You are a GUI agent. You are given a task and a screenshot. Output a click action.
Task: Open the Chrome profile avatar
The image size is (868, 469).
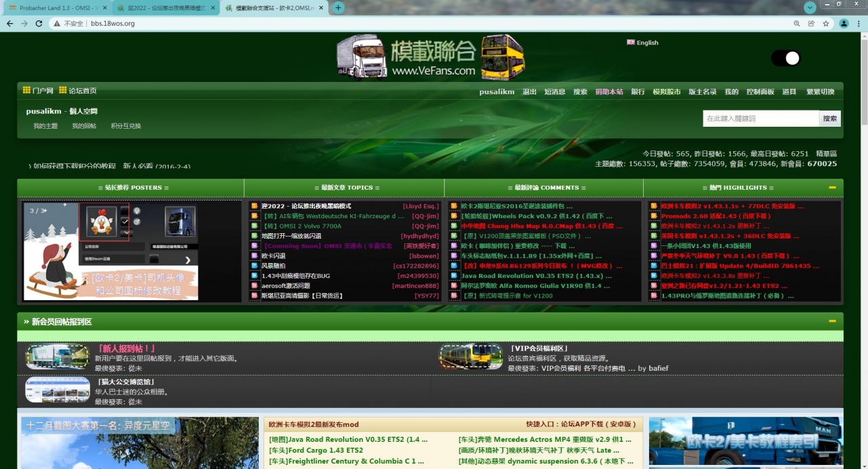844,23
